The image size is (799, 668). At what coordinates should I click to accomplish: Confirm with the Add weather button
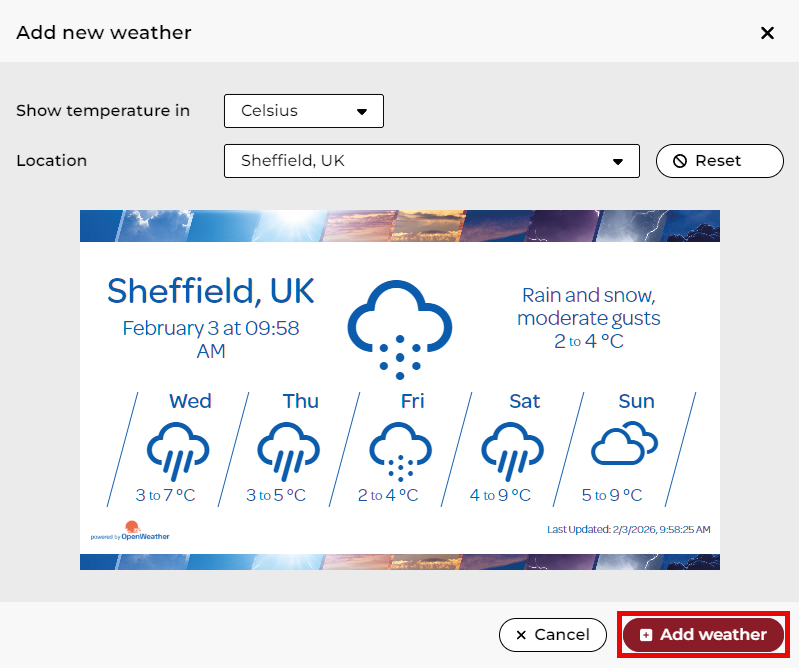tap(704, 635)
